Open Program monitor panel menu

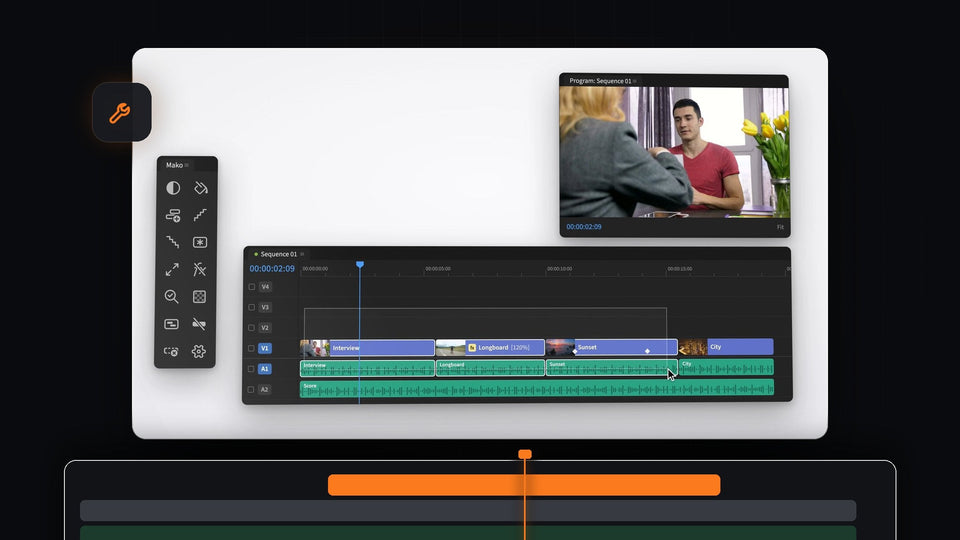point(635,81)
